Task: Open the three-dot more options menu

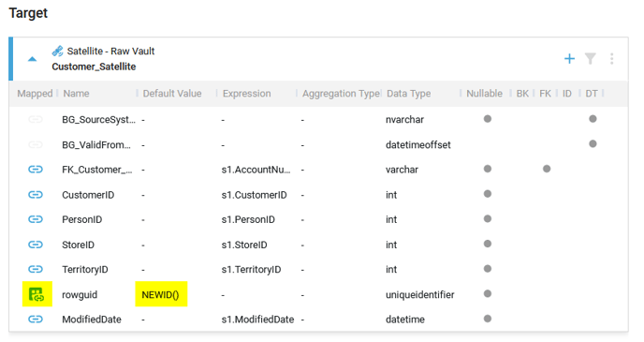Action: tap(611, 59)
